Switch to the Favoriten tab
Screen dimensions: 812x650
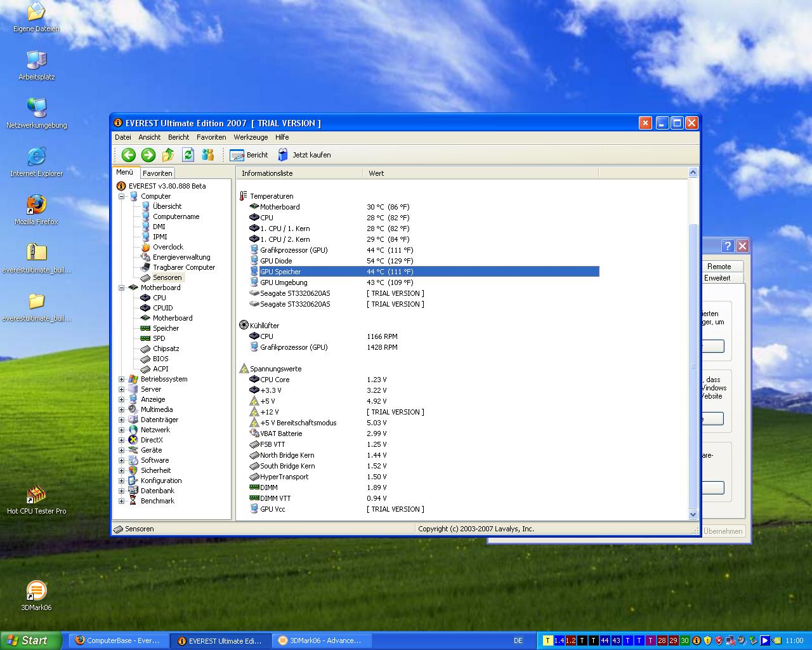pos(157,173)
